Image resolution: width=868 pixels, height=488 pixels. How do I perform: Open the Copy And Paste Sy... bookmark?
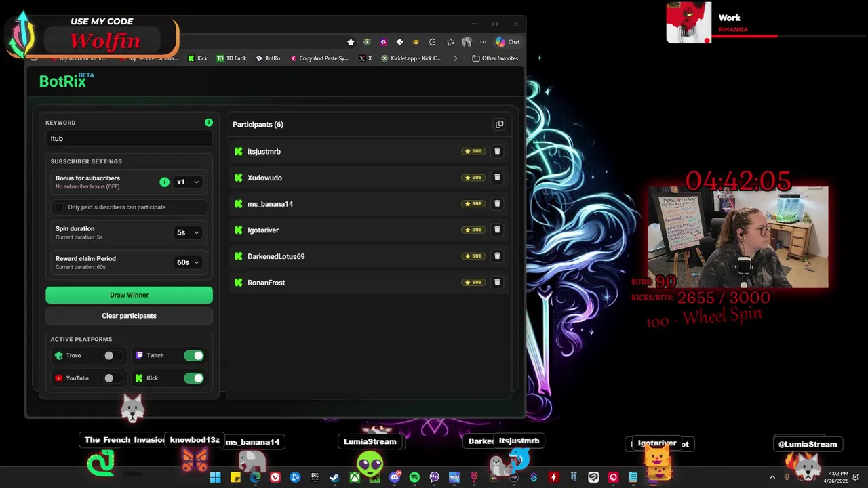319,58
